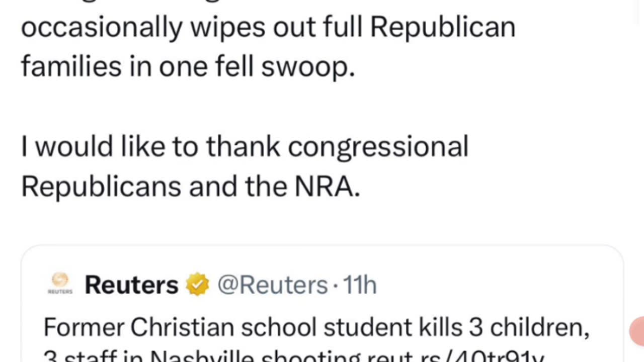Click the word "swoop." in the post
Image resolution: width=644 pixels, height=362 pixels.
coord(308,66)
